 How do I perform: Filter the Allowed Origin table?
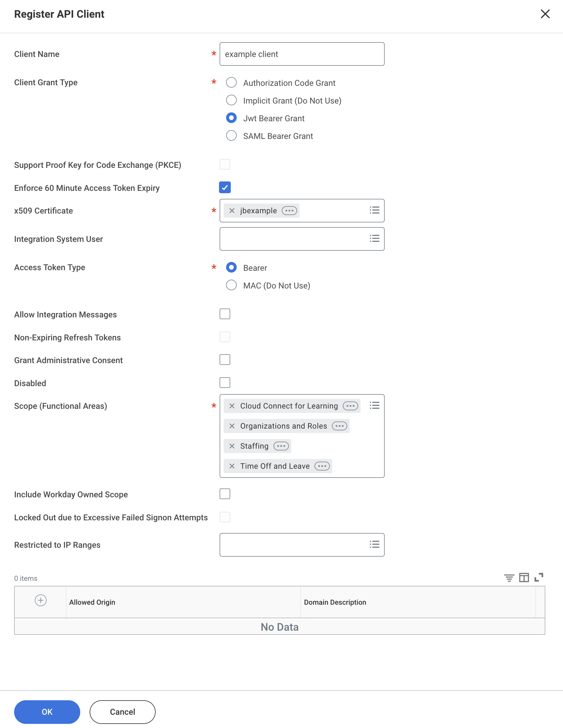(x=509, y=578)
